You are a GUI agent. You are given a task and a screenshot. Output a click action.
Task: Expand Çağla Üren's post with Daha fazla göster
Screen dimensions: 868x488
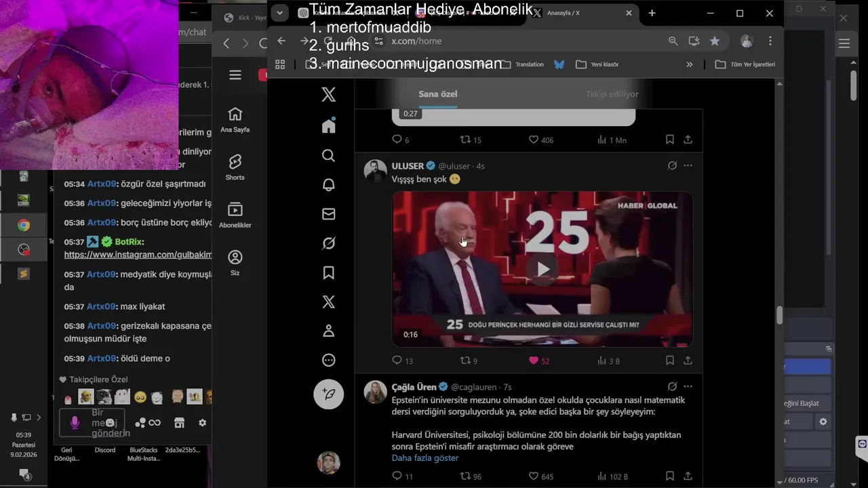[425, 458]
